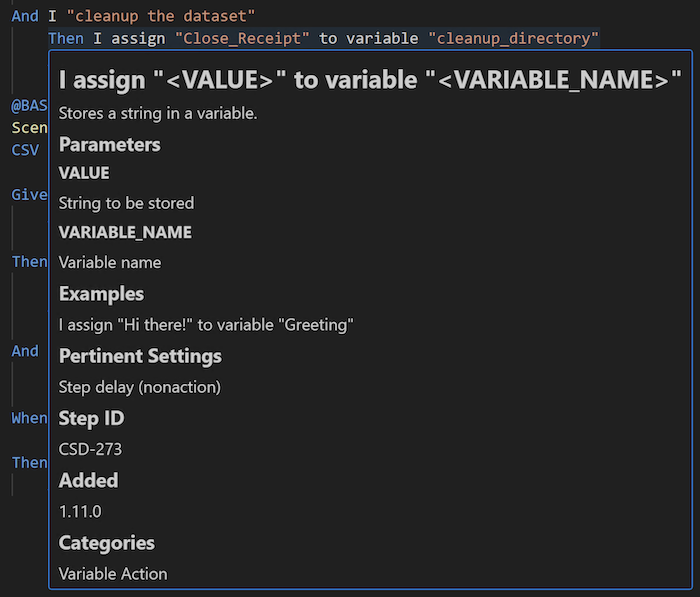Click the "Stores a string in a variable." description
This screenshot has width=700, height=597.
tap(158, 113)
